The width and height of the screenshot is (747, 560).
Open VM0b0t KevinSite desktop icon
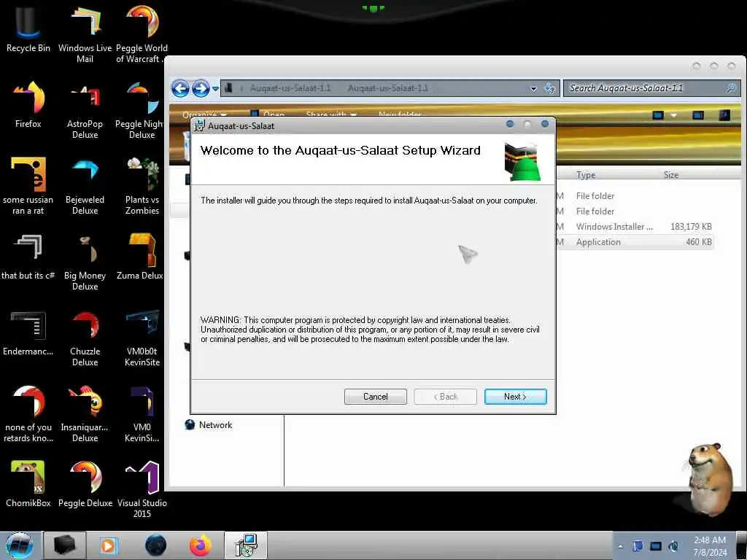142,337
